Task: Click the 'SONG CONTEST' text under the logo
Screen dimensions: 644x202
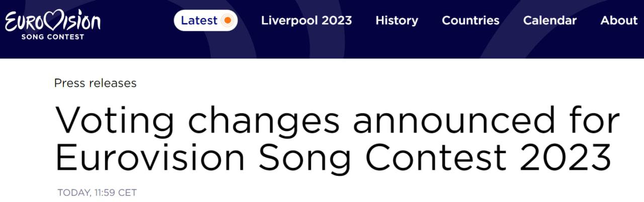Action: (52, 37)
